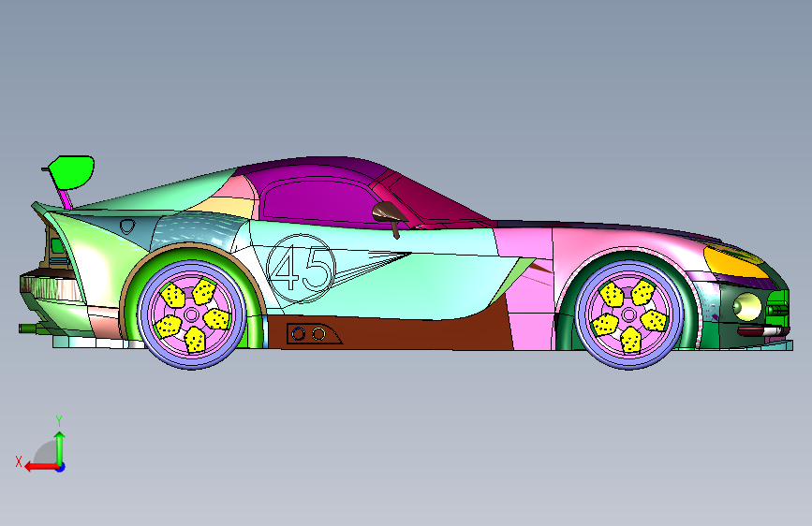
Task: Click the blue Z axis dot of triad
Action: coord(61,468)
